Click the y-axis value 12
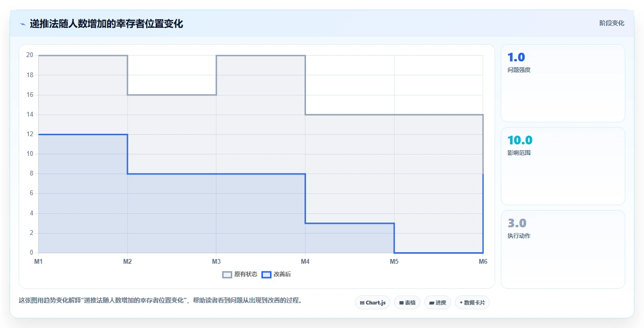The width and height of the screenshot is (644, 328). click(30, 134)
